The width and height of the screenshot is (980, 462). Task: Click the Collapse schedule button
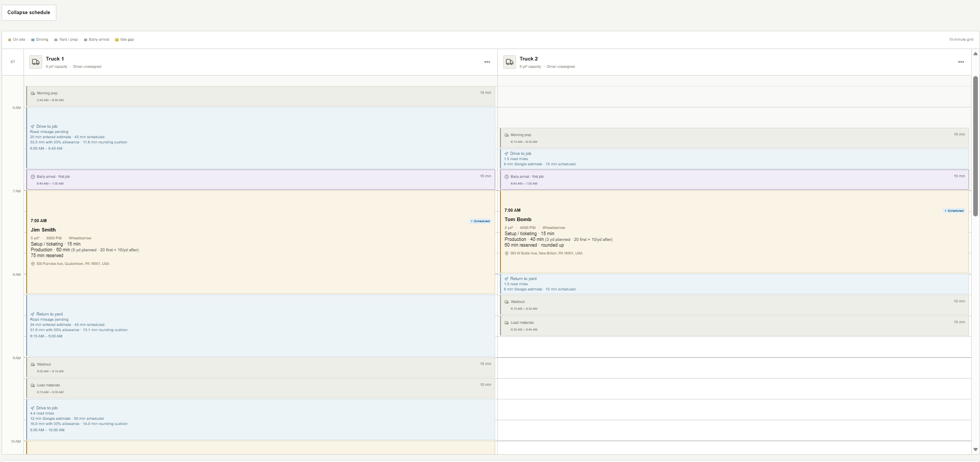[x=29, y=13]
